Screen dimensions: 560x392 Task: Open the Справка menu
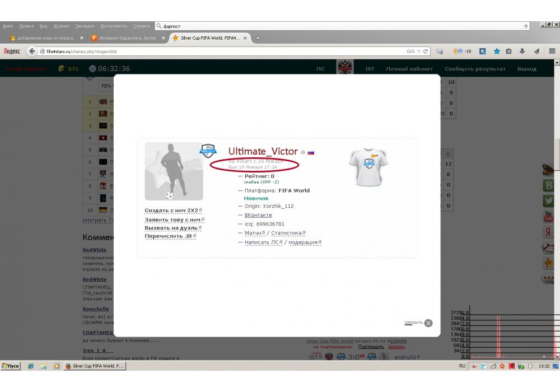142,26
